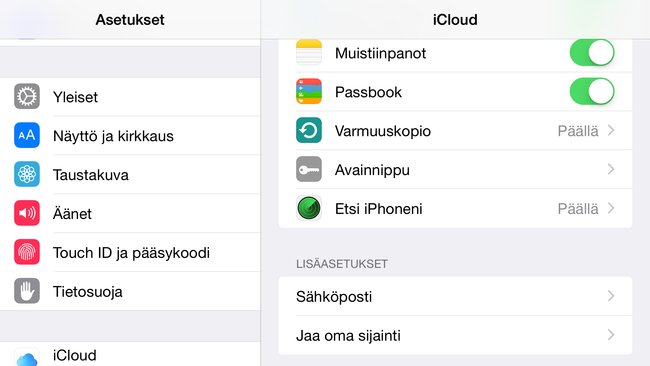Viewport: 650px width, 366px height.
Task: Expand Etsi iPhoneni chevron
Action: click(x=611, y=208)
